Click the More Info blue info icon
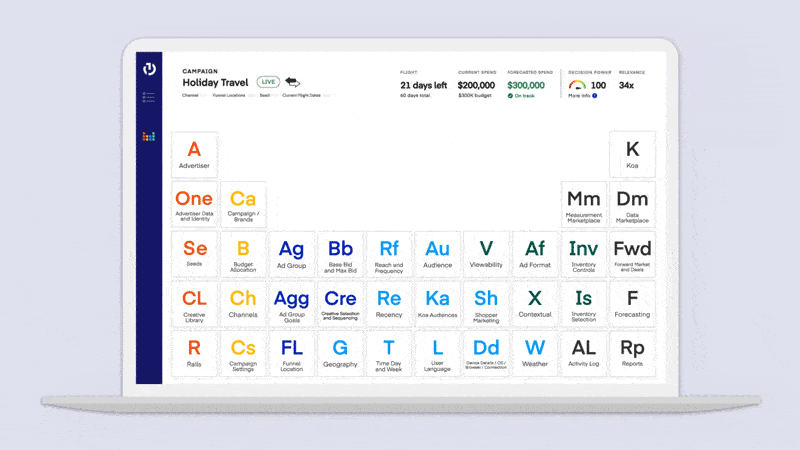Screen dimensions: 800x450 (594, 96)
